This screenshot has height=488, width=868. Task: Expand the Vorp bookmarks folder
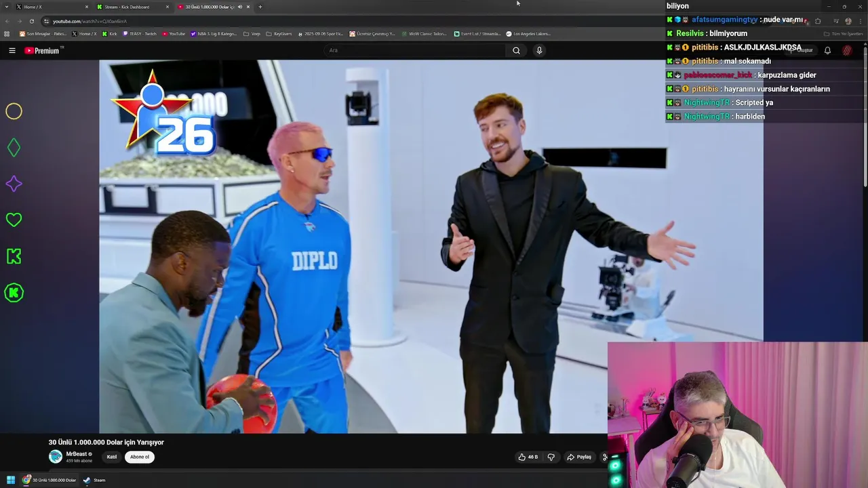pyautogui.click(x=252, y=33)
